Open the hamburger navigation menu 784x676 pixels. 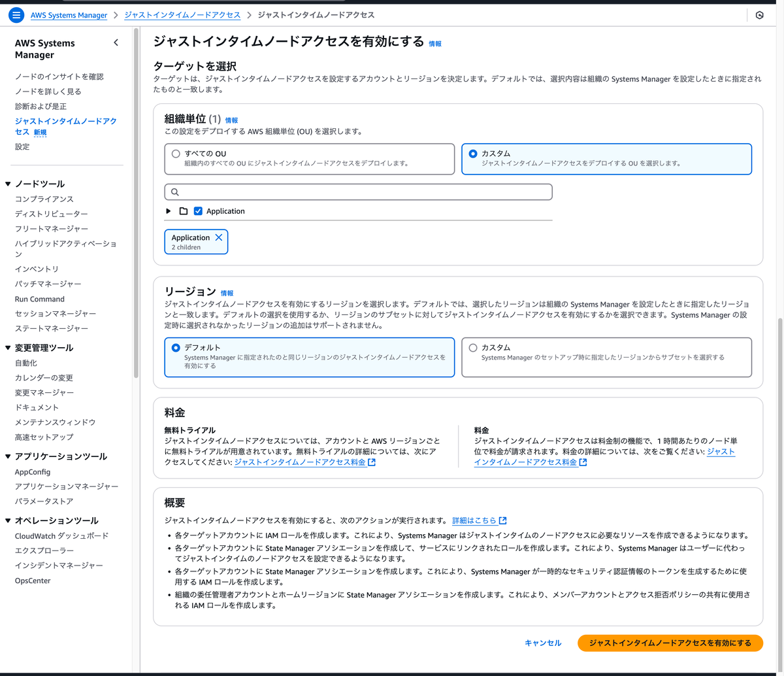[17, 15]
